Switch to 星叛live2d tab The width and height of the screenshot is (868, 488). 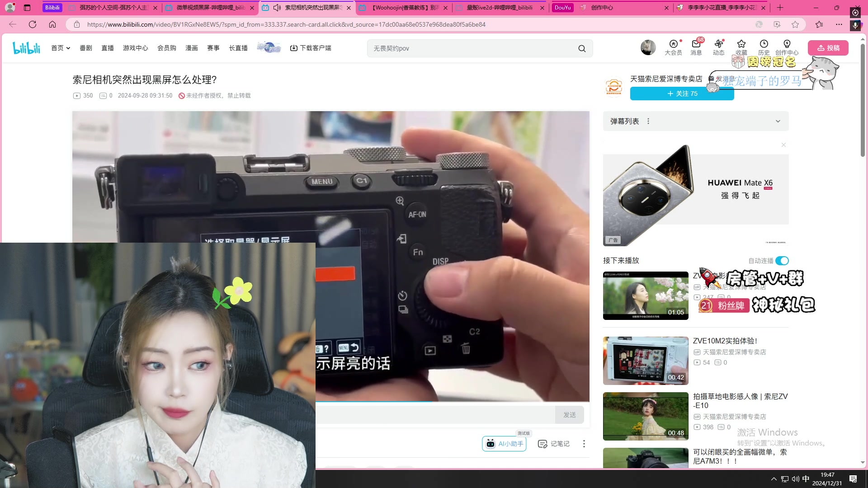[x=500, y=8]
